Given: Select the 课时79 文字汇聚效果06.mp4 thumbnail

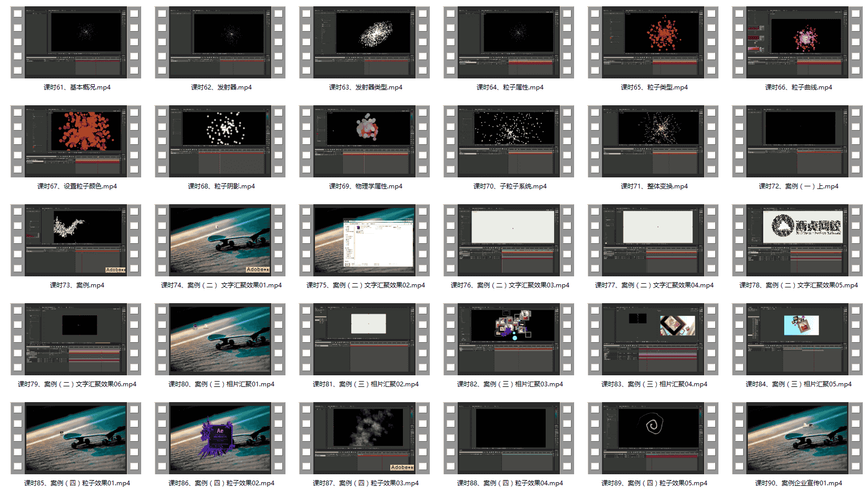Looking at the screenshot, I should 76,340.
